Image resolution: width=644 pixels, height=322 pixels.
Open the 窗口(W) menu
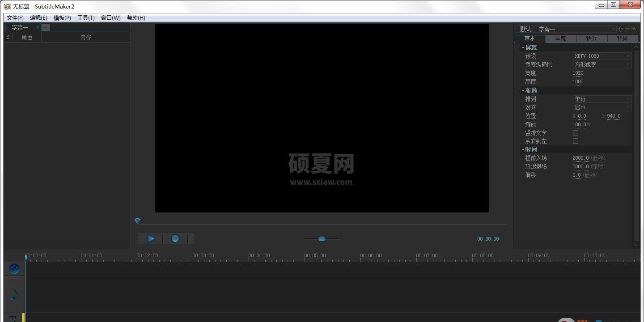(110, 18)
